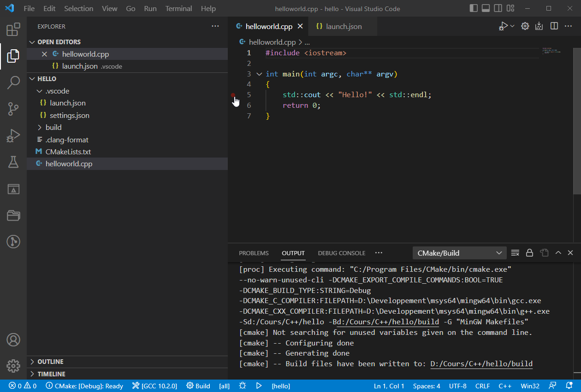Screen dimensions: 581x392
Task: Click the Spaces: 4 indentation setting
Action: click(x=427, y=386)
